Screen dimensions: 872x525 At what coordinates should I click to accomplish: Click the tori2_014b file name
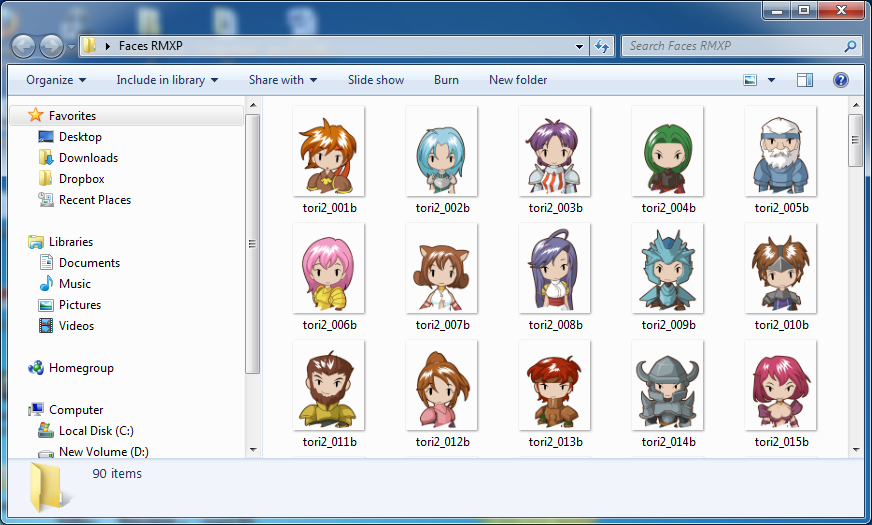pos(668,442)
